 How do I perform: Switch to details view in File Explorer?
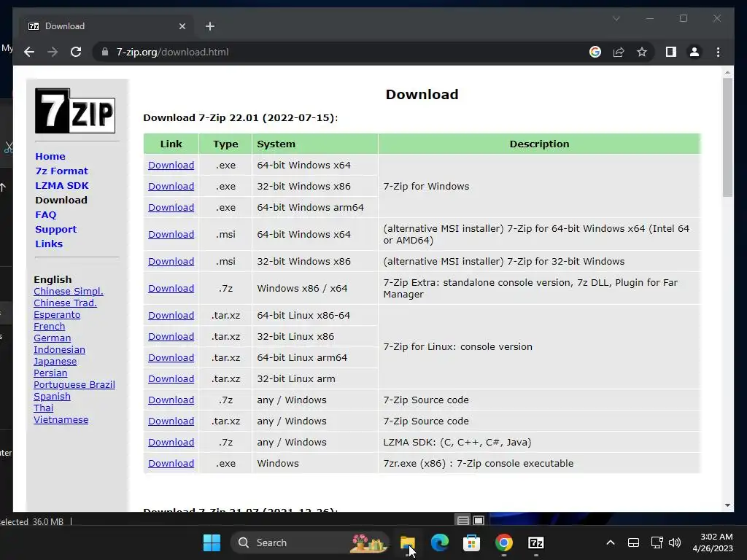coord(462,521)
